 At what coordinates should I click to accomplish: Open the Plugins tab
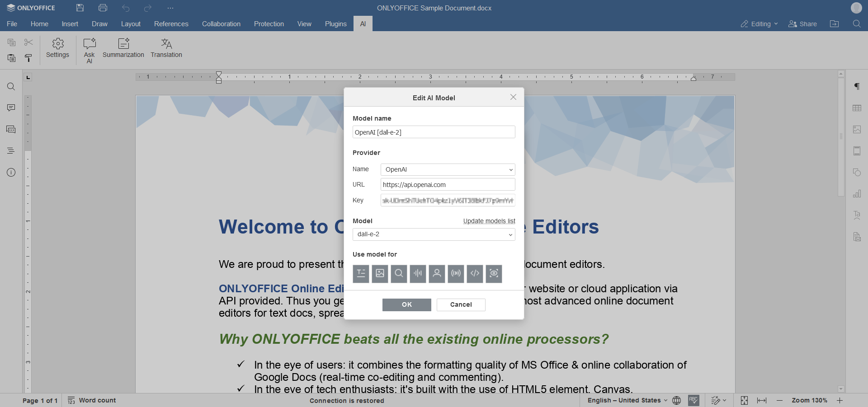[335, 23]
